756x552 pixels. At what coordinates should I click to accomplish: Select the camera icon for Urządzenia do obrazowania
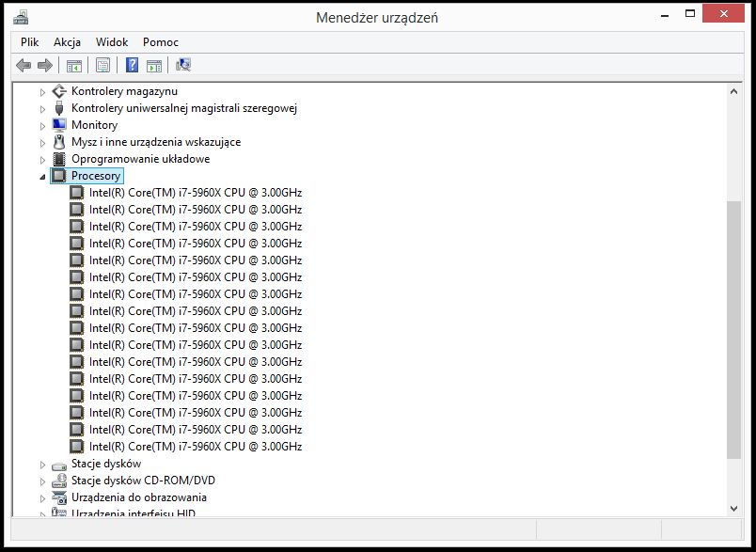[59, 497]
